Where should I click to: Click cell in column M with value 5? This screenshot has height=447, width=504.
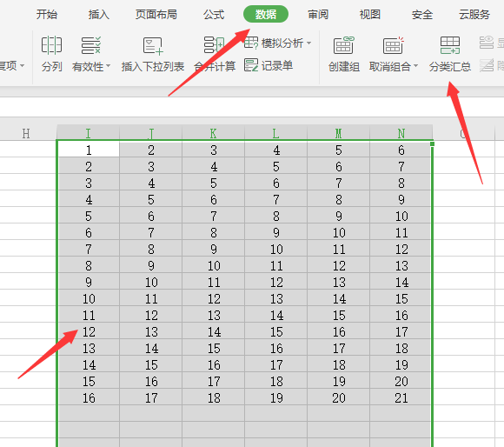coord(339,150)
